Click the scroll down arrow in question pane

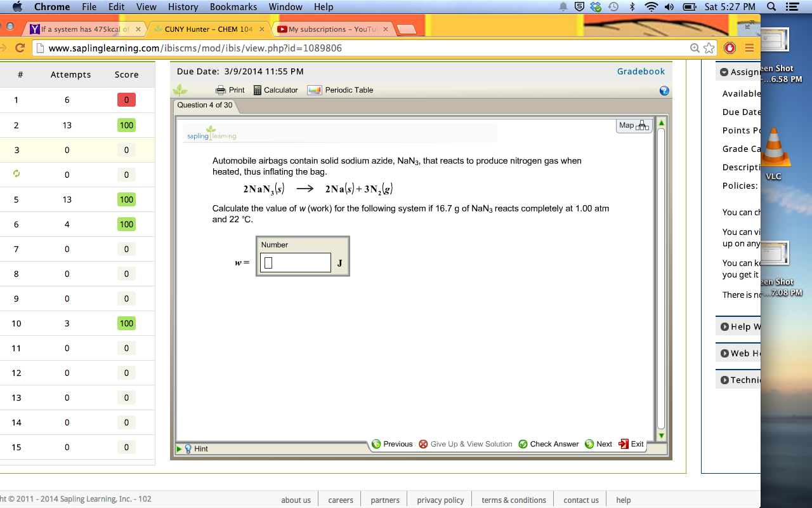click(661, 436)
